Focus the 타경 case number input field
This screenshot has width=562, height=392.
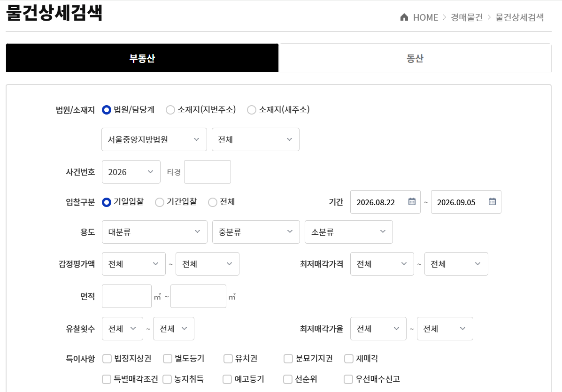208,172
